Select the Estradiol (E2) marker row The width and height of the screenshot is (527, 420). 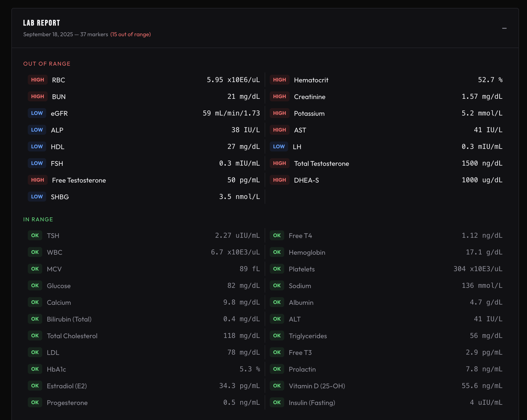pos(144,386)
